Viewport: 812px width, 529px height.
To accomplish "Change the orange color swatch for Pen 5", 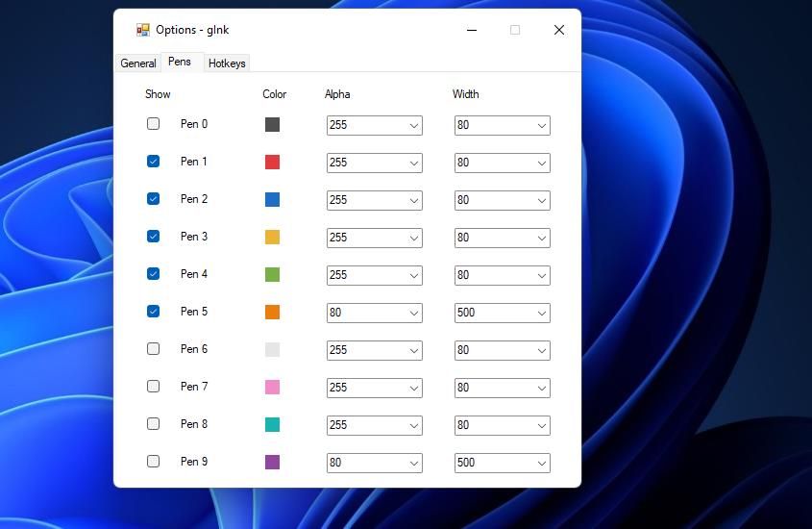I will click(272, 313).
